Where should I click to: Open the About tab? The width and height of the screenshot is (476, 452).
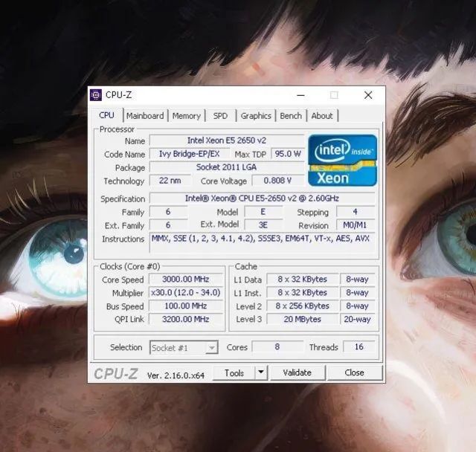pos(322,116)
